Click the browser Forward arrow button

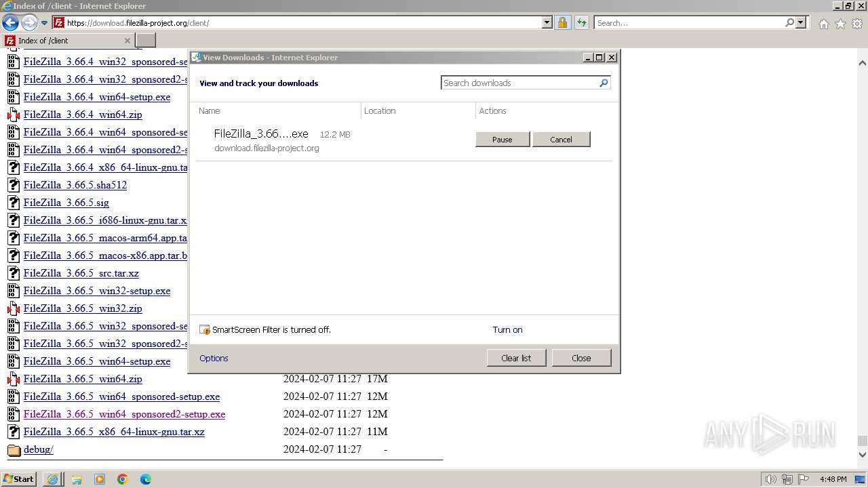click(29, 22)
